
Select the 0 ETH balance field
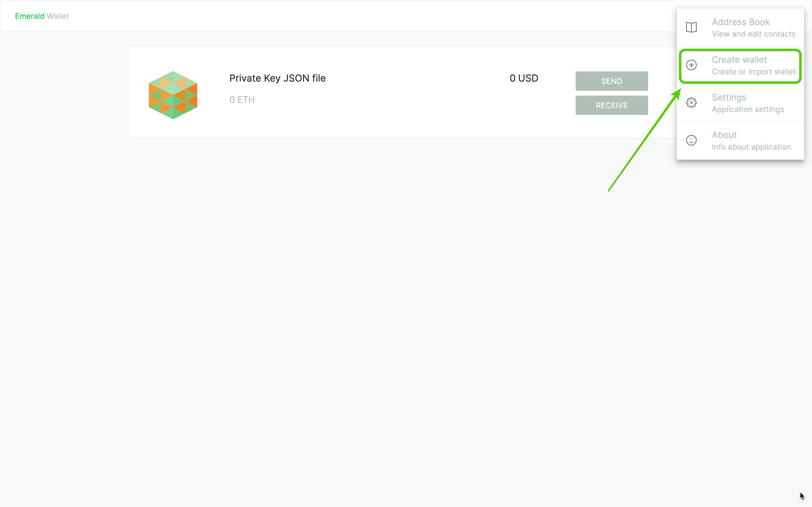pyautogui.click(x=242, y=99)
